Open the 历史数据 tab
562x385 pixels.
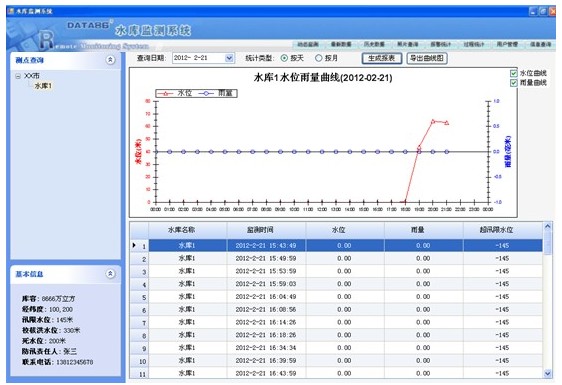pyautogui.click(x=374, y=44)
